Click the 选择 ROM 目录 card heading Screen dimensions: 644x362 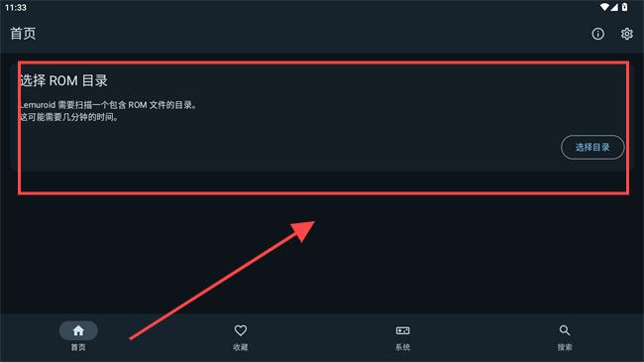(x=63, y=80)
